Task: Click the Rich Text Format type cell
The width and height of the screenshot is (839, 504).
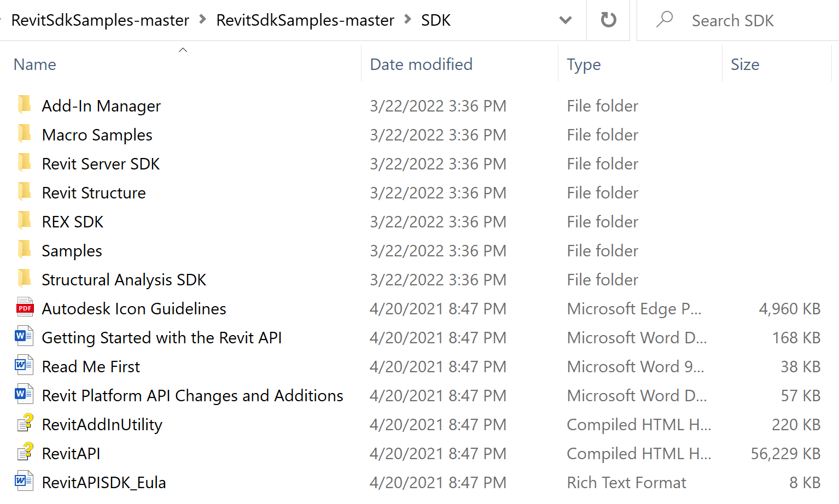Action: click(x=626, y=482)
